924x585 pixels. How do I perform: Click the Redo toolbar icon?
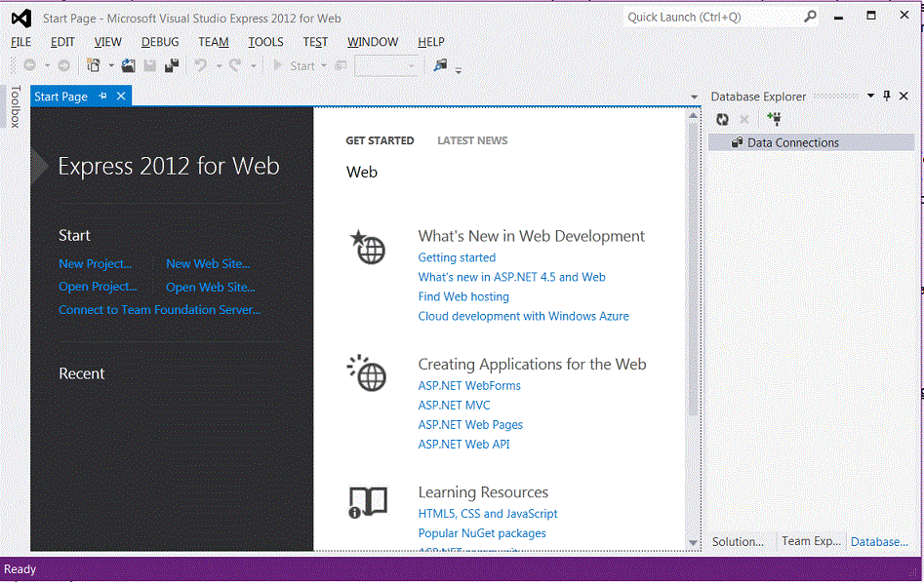[x=235, y=65]
